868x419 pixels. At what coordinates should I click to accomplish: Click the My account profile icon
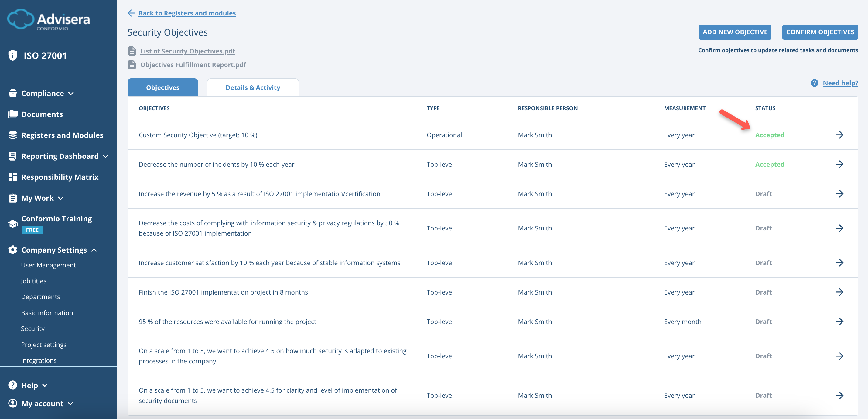click(x=12, y=403)
